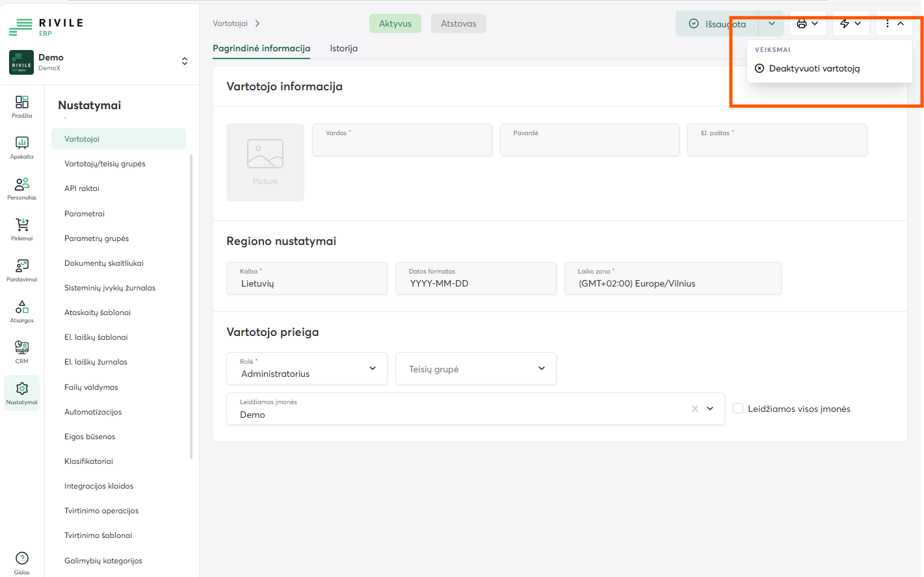Open the Pradžia home icon
924x577 pixels.
tap(21, 107)
